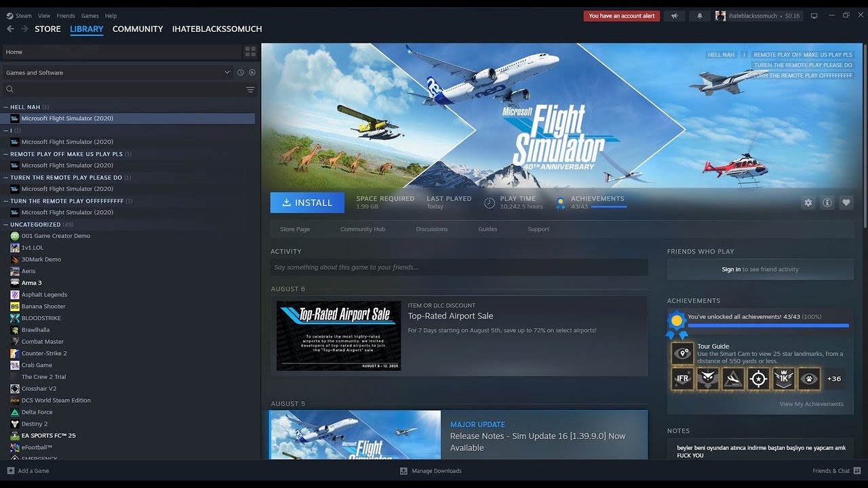This screenshot has height=488, width=868.
Task: Go to the COMMUNITY tab
Action: [x=138, y=29]
